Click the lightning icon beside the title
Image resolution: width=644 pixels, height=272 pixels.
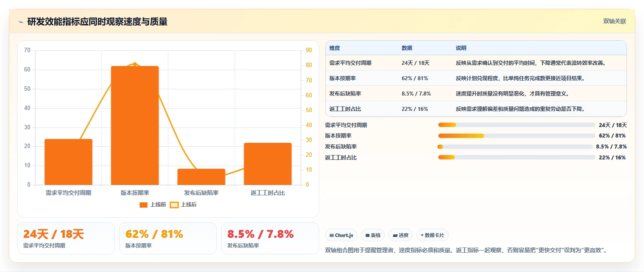tap(21, 22)
